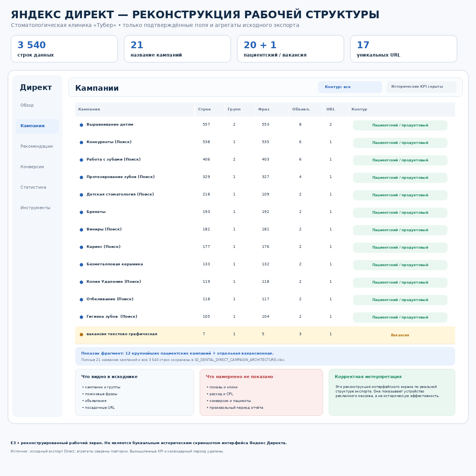Open the Кариес (Поиск) campaign

103,247
